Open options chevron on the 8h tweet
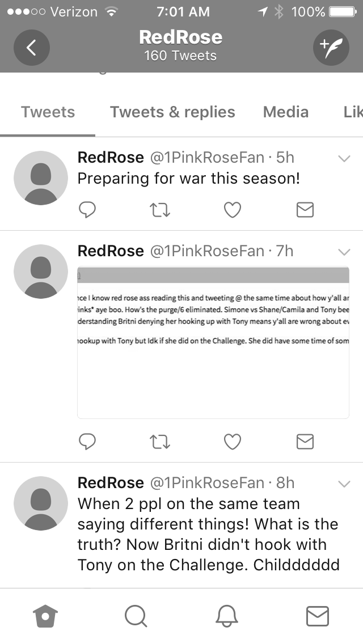 pyautogui.click(x=344, y=484)
